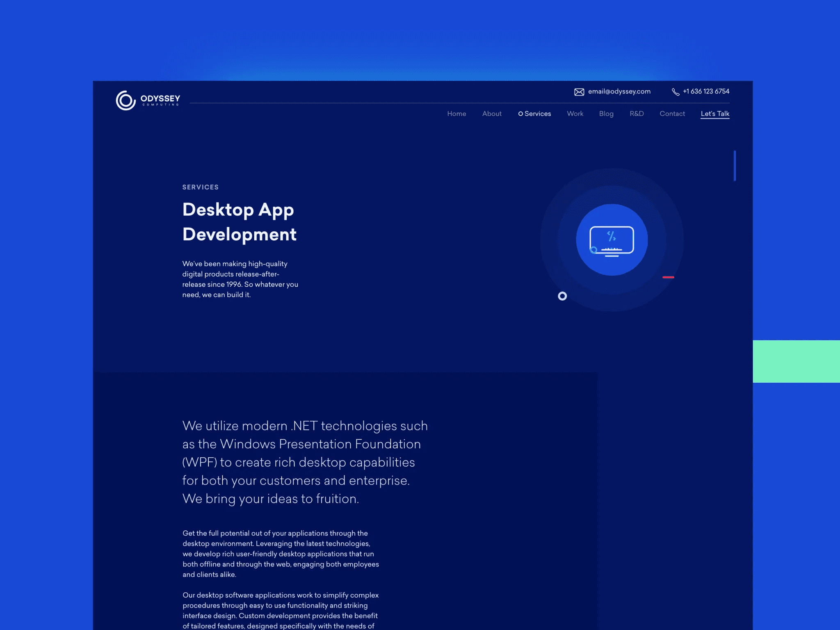Click the phone handset icon in header
The height and width of the screenshot is (630, 840).
click(675, 92)
